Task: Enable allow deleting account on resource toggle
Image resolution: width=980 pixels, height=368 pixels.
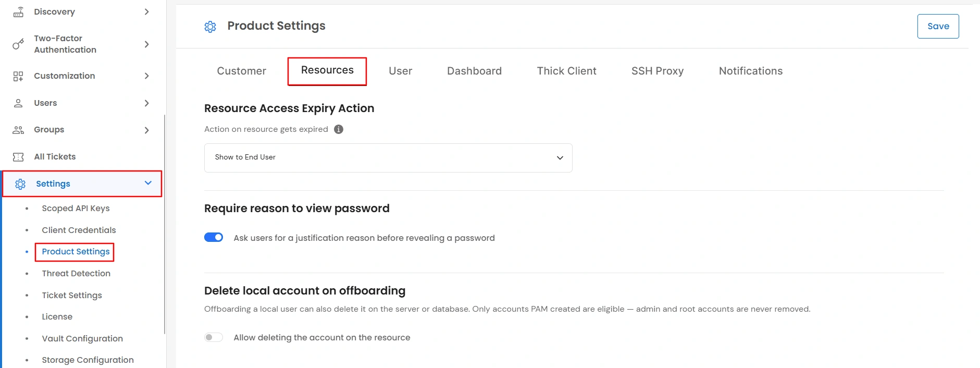Action: [x=214, y=337]
